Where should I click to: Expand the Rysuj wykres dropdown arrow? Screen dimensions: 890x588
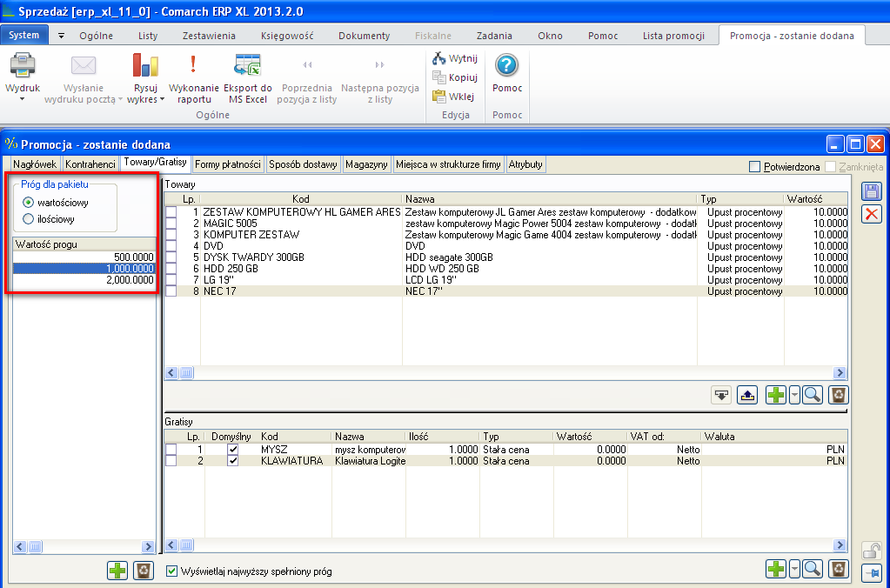point(162,99)
